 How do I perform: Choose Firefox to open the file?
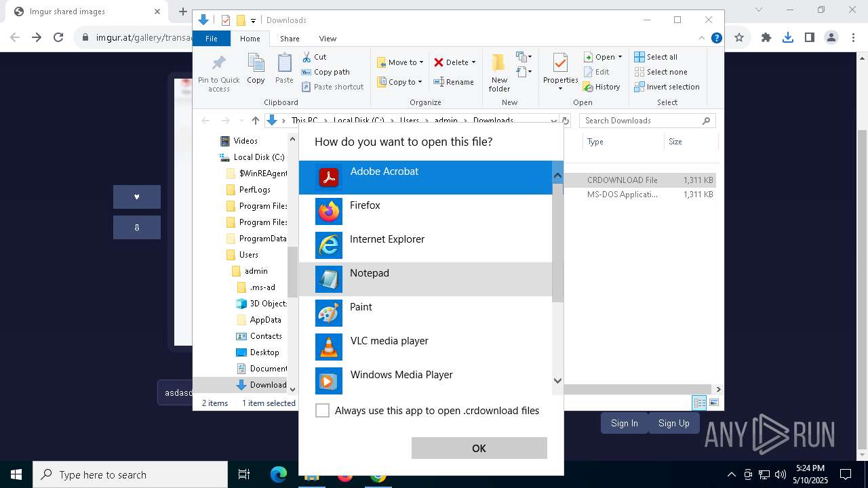coord(426,211)
